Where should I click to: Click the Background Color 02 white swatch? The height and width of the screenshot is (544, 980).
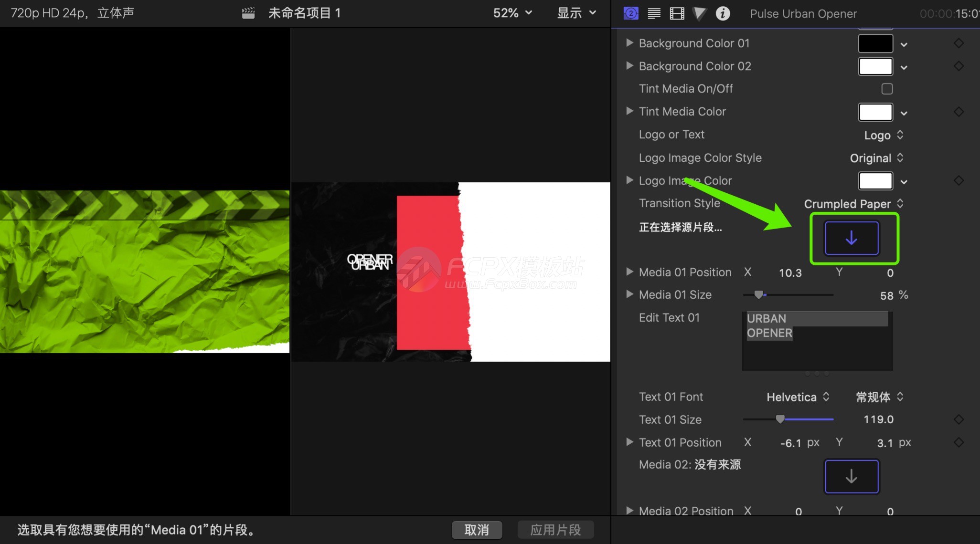click(875, 66)
